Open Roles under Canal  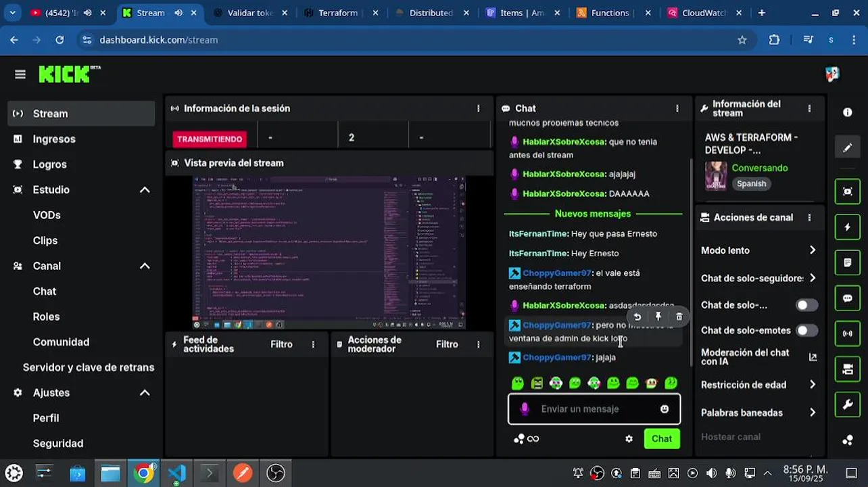click(x=46, y=317)
